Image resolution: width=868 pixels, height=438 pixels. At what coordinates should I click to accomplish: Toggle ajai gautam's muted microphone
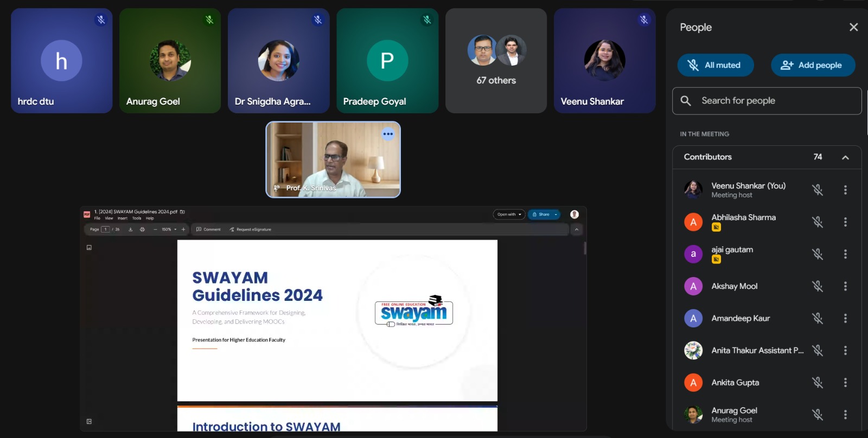tap(818, 254)
